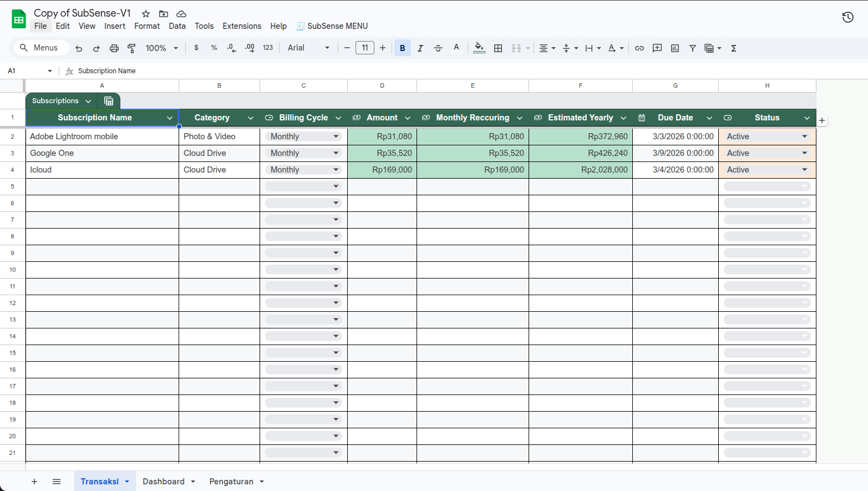Toggle italic formatting

(x=420, y=48)
